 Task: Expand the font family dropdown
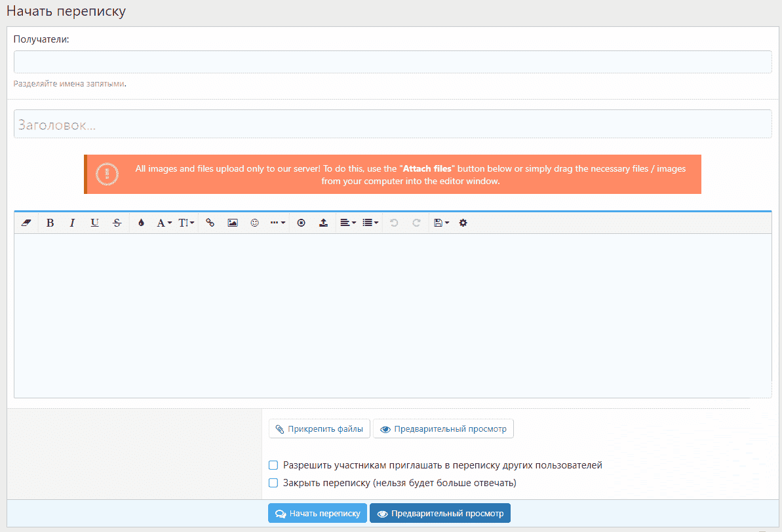(164, 223)
